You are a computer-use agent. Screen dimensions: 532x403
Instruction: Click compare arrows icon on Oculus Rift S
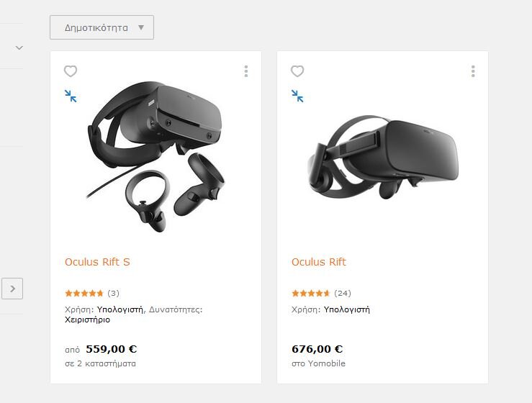(x=71, y=96)
